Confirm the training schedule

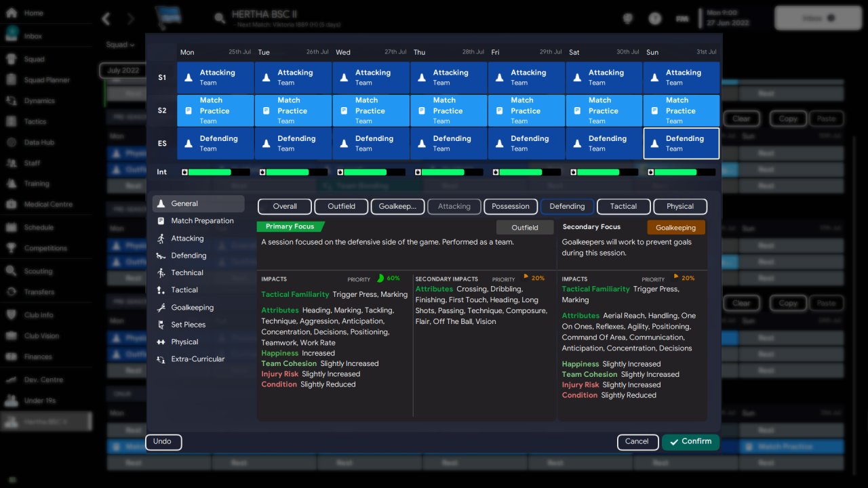click(690, 442)
